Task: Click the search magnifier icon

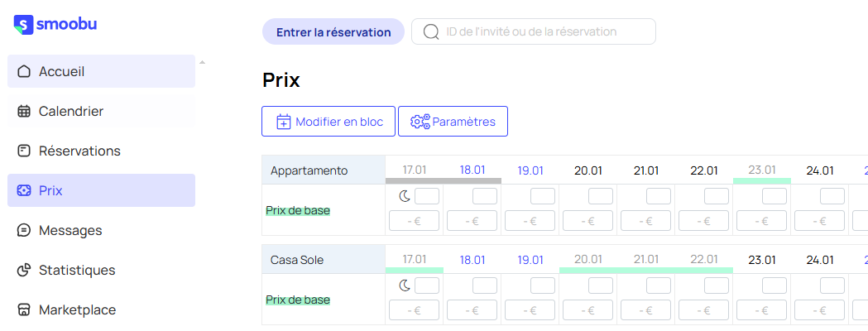Action: point(430,31)
